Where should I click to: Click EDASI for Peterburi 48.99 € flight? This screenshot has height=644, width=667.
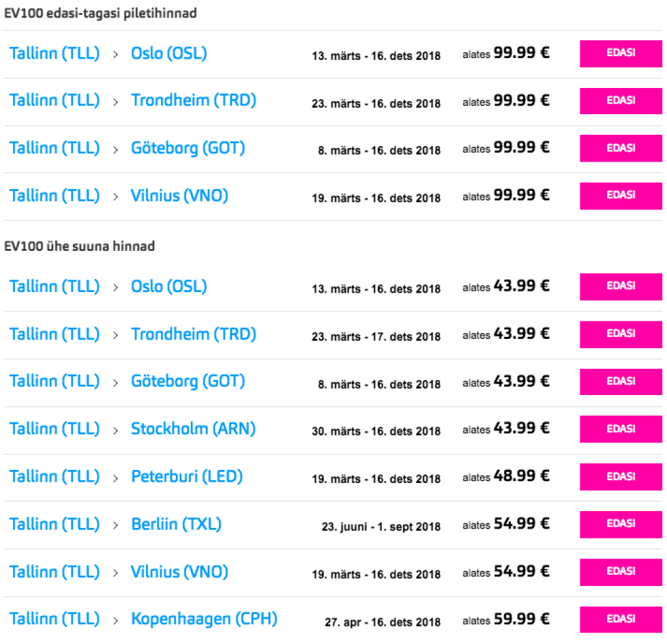[x=620, y=477]
